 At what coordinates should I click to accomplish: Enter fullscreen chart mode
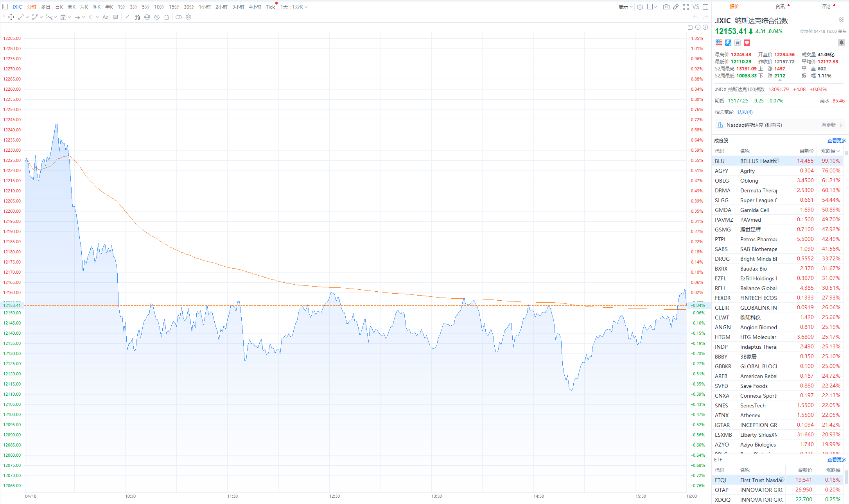click(686, 7)
